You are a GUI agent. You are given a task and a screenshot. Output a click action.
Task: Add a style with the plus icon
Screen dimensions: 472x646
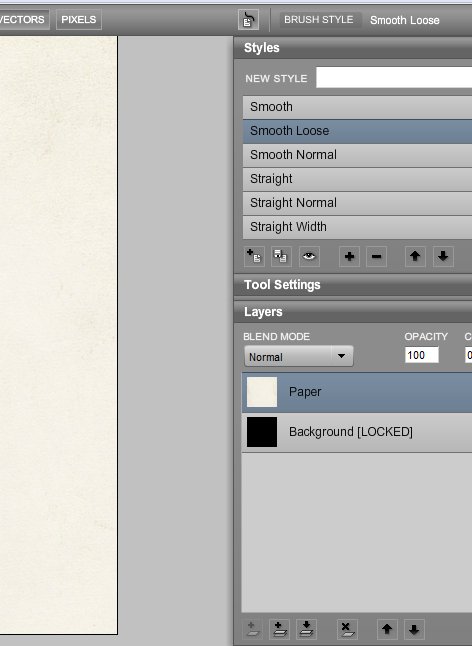pos(349,256)
